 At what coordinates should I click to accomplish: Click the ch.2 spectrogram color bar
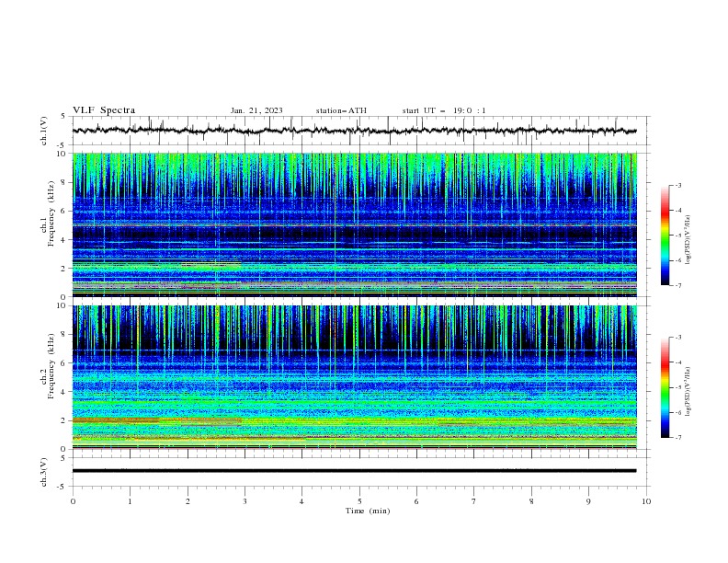(665, 387)
